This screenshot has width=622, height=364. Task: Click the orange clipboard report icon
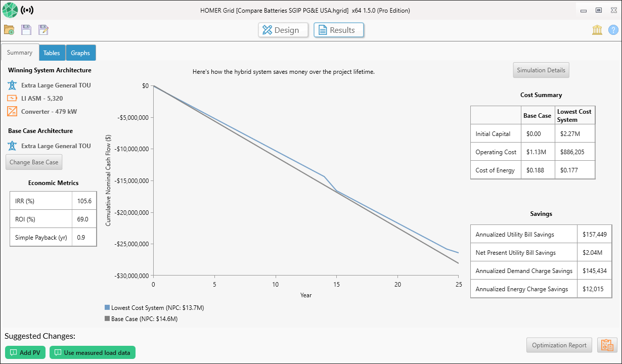click(607, 345)
